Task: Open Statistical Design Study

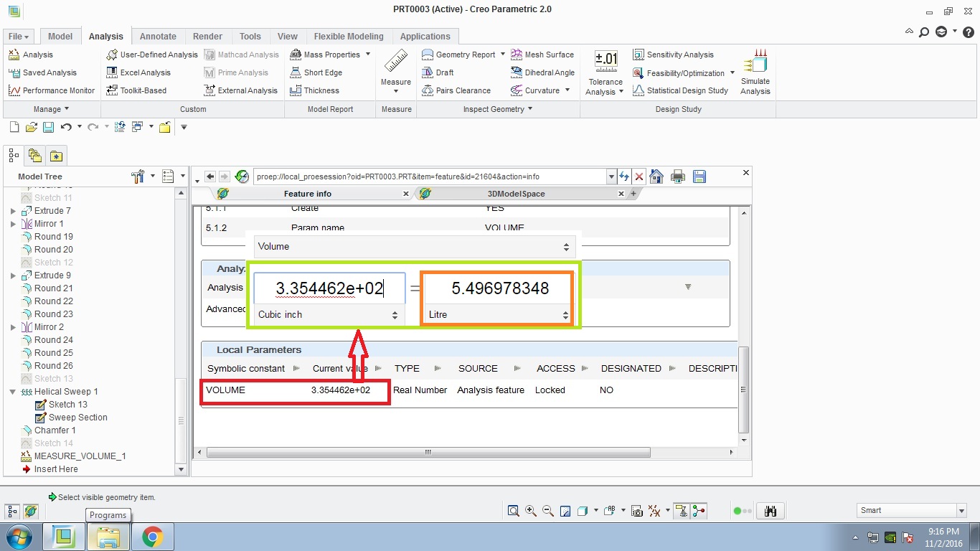Action: pos(680,90)
